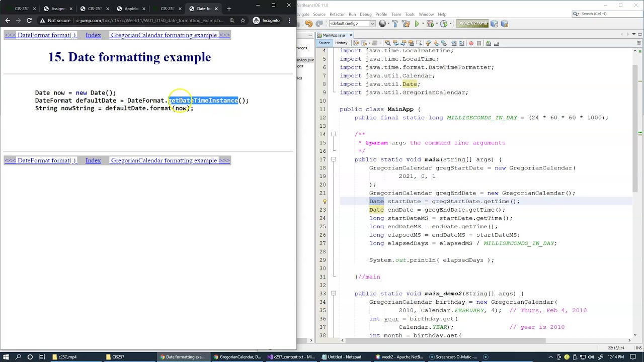
Task: Click the Build Project hammer icon
Action: [x=395, y=24]
